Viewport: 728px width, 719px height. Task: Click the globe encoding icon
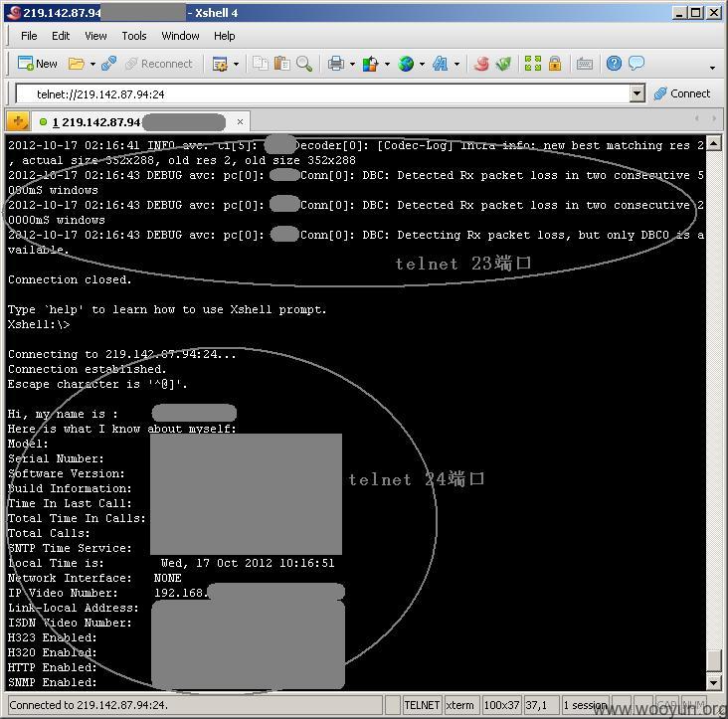tap(406, 64)
